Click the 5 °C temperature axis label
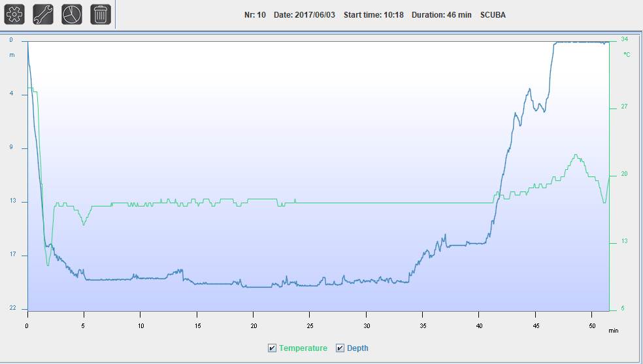This screenshot has height=364, width=643. click(623, 308)
